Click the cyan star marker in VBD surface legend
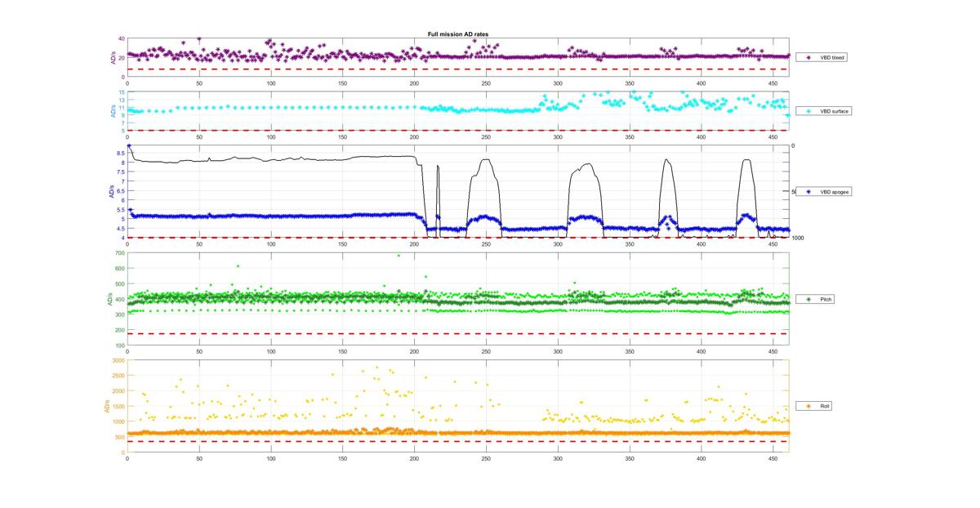This screenshot has height=508, width=980. [x=808, y=110]
